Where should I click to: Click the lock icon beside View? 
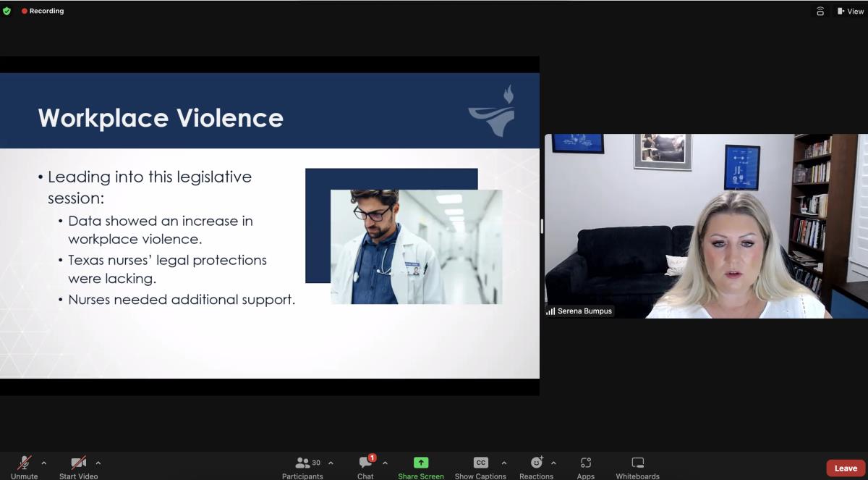click(x=820, y=11)
